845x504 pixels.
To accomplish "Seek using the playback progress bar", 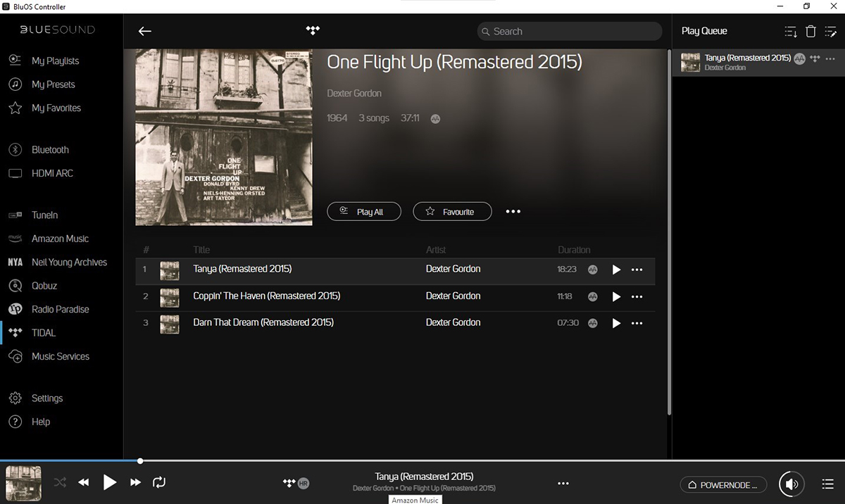I will point(423,461).
